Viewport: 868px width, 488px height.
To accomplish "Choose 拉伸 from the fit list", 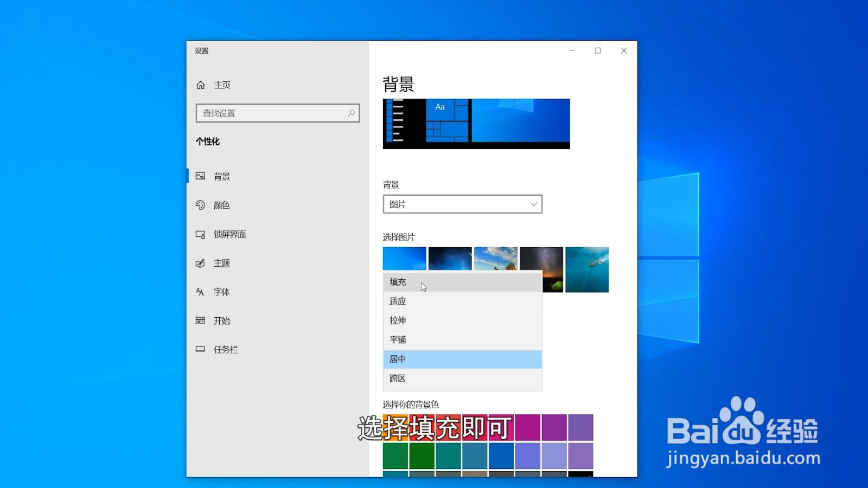I will (462, 320).
